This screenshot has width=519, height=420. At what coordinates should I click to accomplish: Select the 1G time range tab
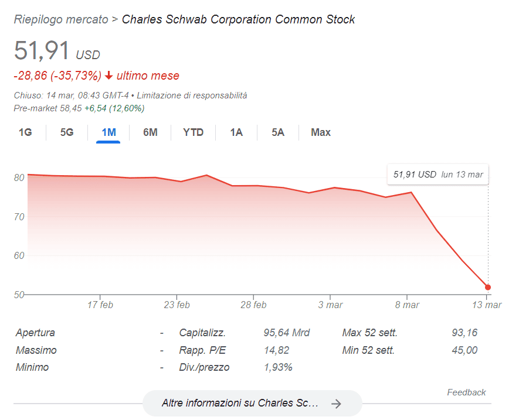(26, 132)
